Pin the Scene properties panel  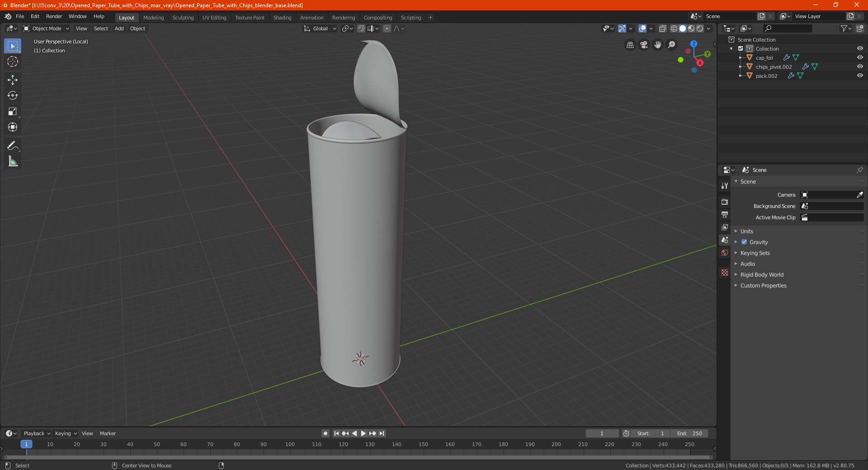click(859, 170)
